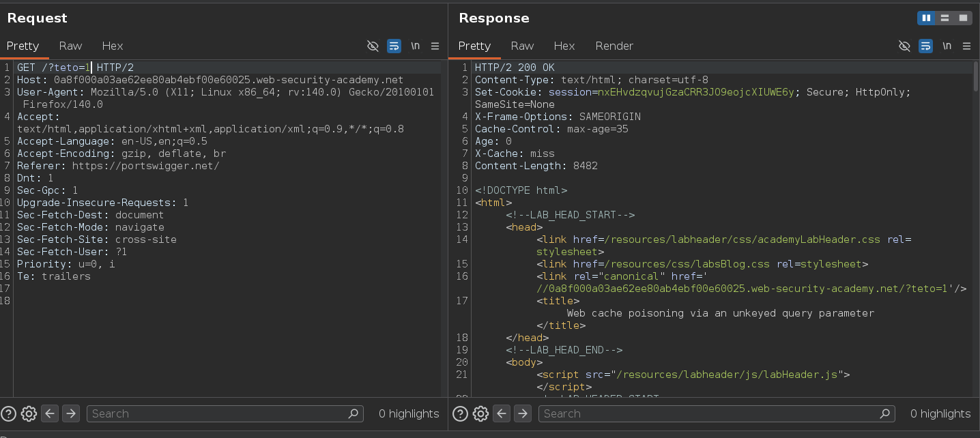Click the labsBlog.css stylesheet link line

click(703, 264)
